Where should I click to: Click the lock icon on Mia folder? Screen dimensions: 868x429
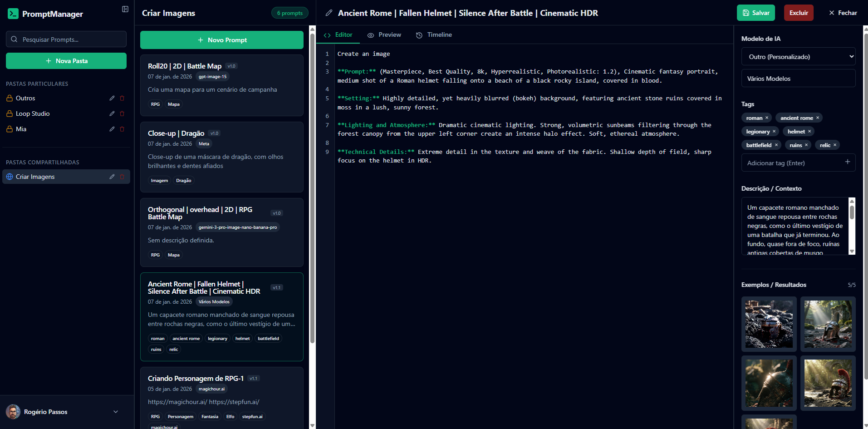coord(10,129)
